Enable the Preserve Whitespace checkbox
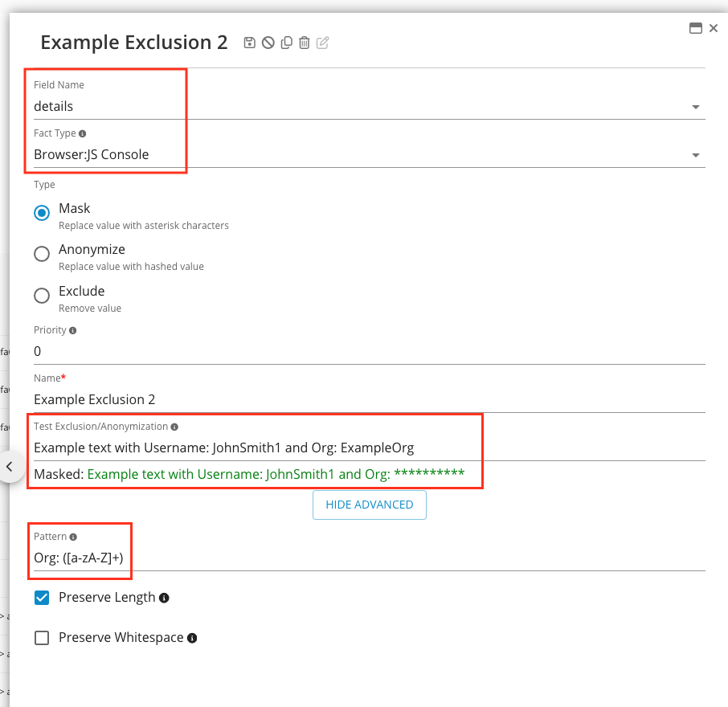 tap(42, 638)
